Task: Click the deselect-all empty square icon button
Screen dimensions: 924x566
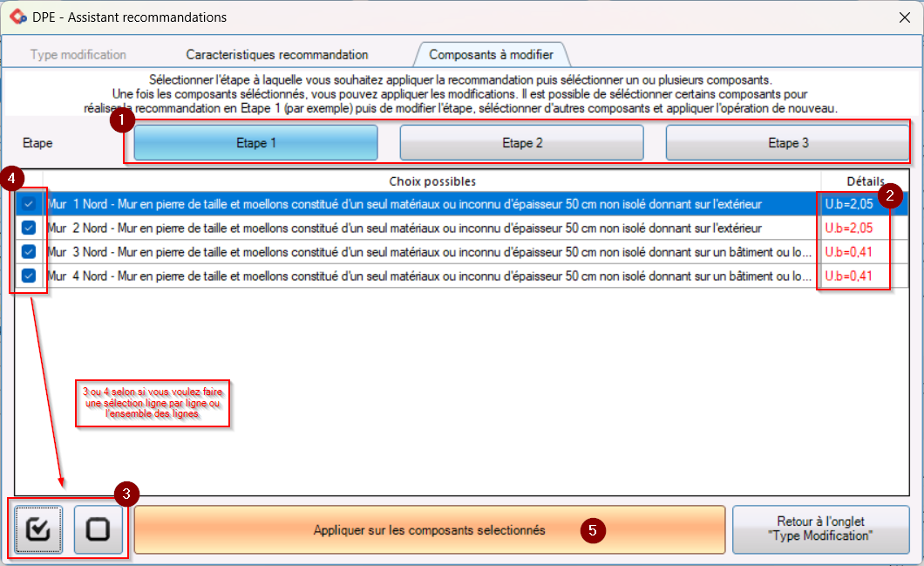Action: click(x=98, y=528)
